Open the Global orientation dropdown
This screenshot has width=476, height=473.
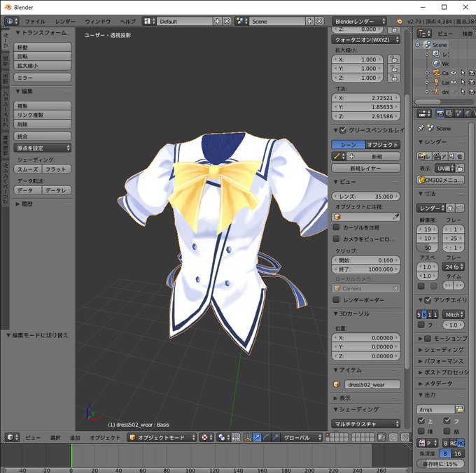[x=301, y=437]
